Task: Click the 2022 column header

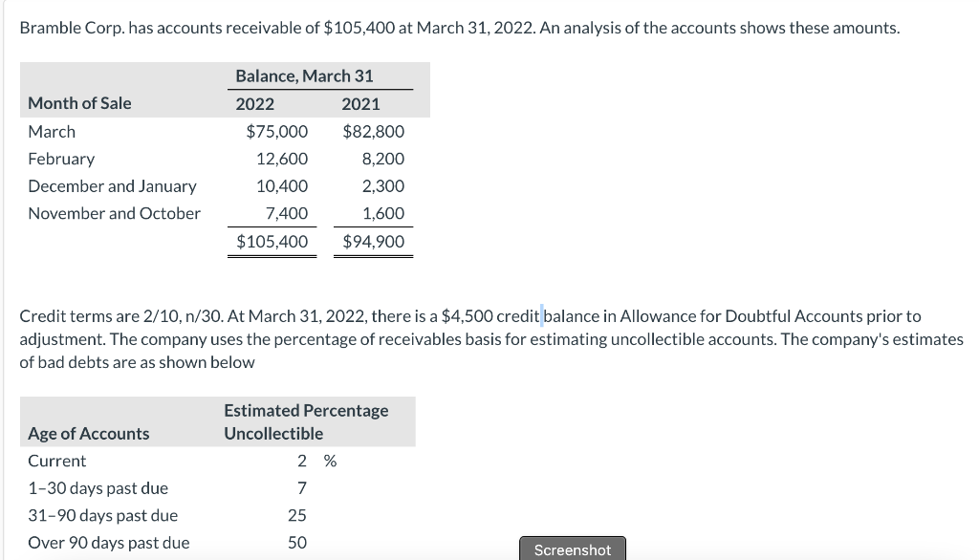Action: click(x=254, y=104)
